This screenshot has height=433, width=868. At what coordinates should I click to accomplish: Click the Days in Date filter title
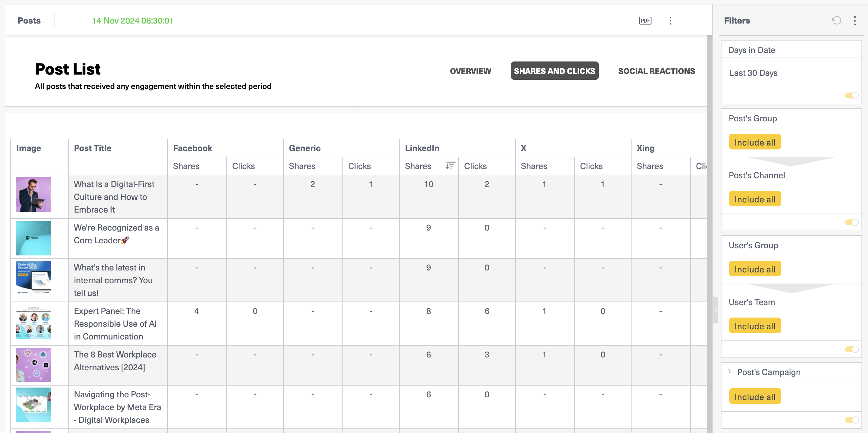pyautogui.click(x=752, y=50)
